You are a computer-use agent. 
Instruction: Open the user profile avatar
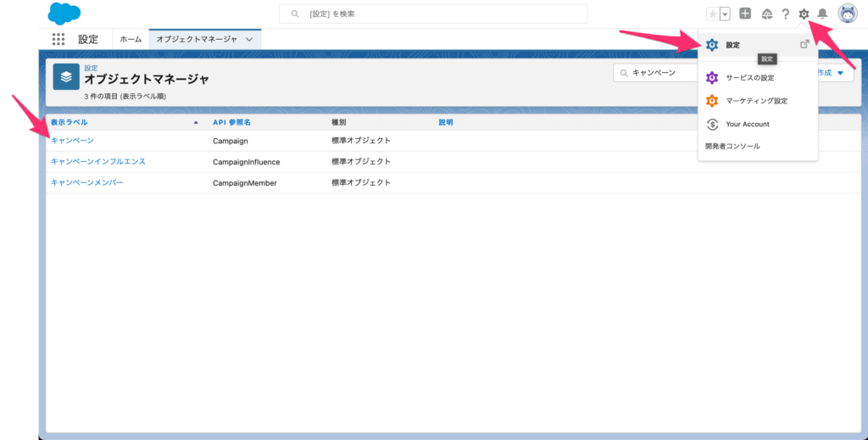tap(848, 14)
